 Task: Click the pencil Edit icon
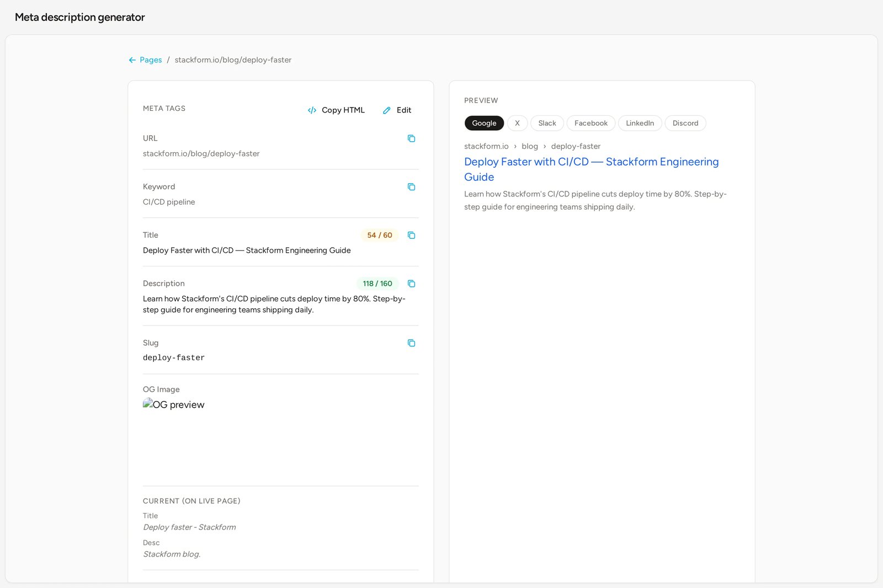(387, 110)
